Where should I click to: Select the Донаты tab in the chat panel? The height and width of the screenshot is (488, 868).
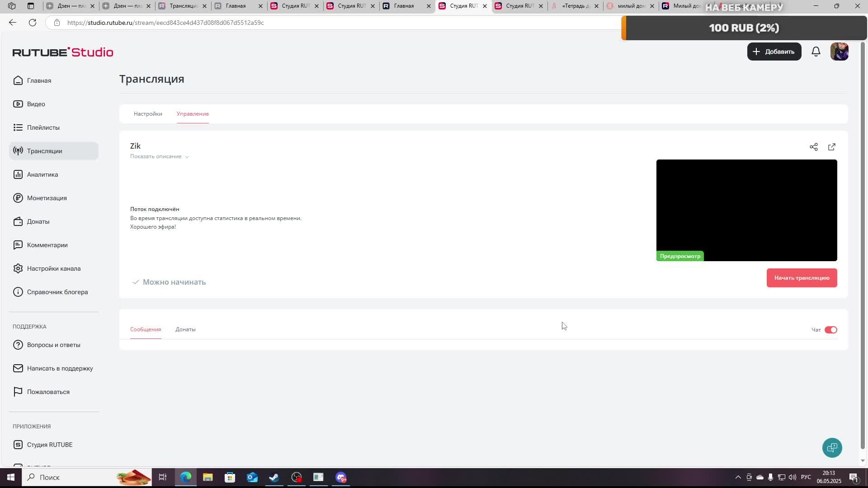(185, 329)
